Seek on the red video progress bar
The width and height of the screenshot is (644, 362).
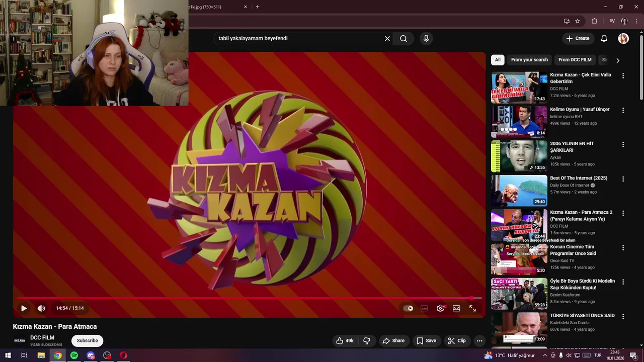[x=249, y=298]
